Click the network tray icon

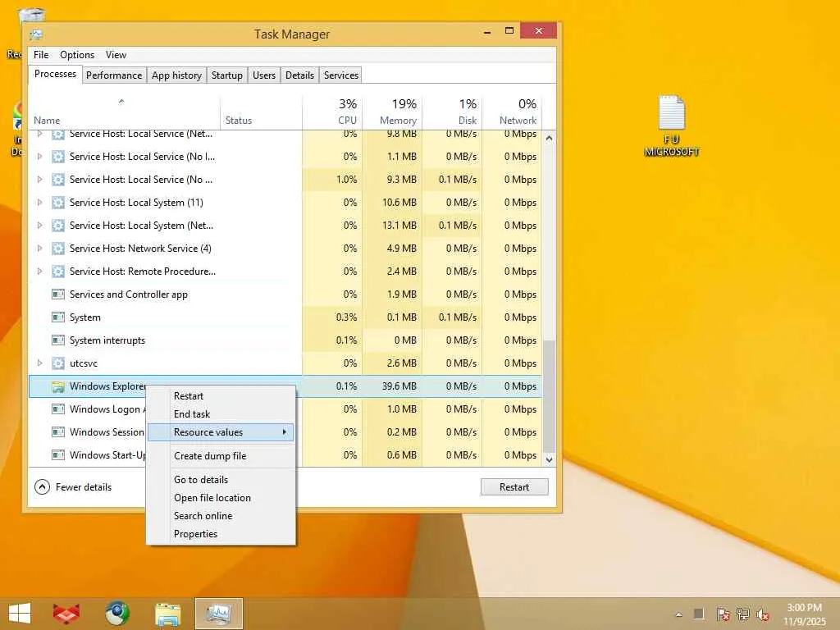(743, 614)
